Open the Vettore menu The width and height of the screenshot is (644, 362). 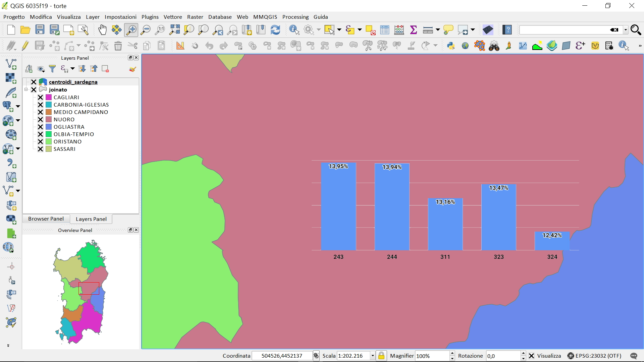[x=172, y=17]
